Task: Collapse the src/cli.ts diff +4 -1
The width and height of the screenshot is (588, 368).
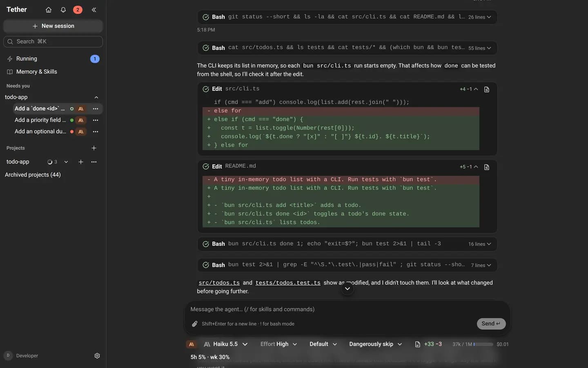Action: point(469,89)
